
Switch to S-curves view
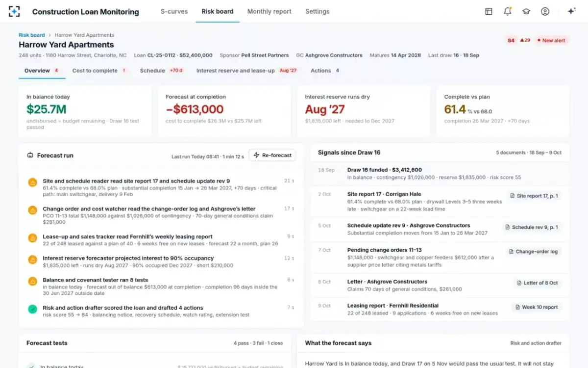(174, 11)
